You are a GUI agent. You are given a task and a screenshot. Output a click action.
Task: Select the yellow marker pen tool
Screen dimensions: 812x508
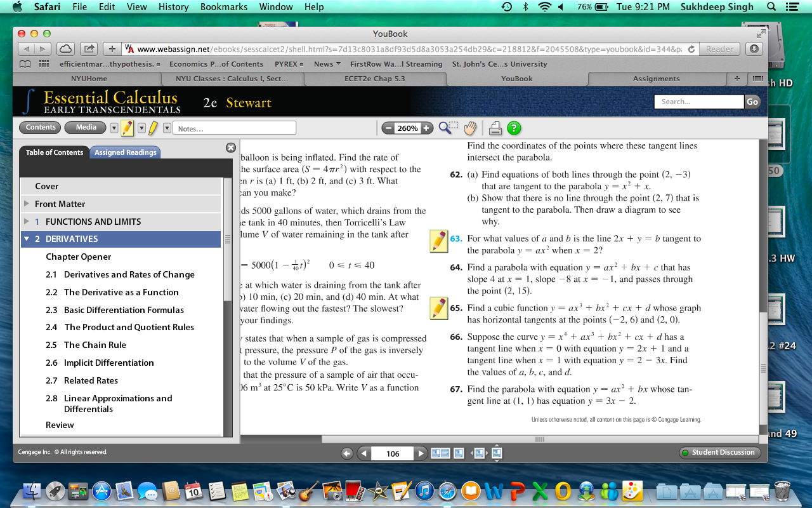(x=153, y=128)
